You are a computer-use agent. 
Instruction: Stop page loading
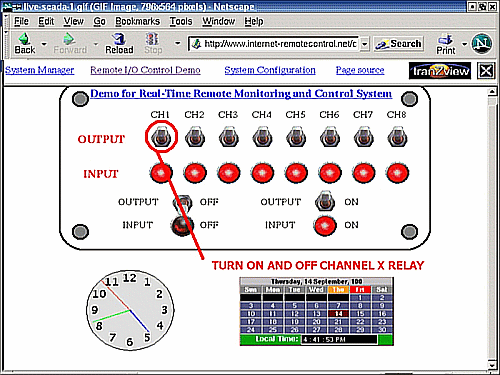153,44
